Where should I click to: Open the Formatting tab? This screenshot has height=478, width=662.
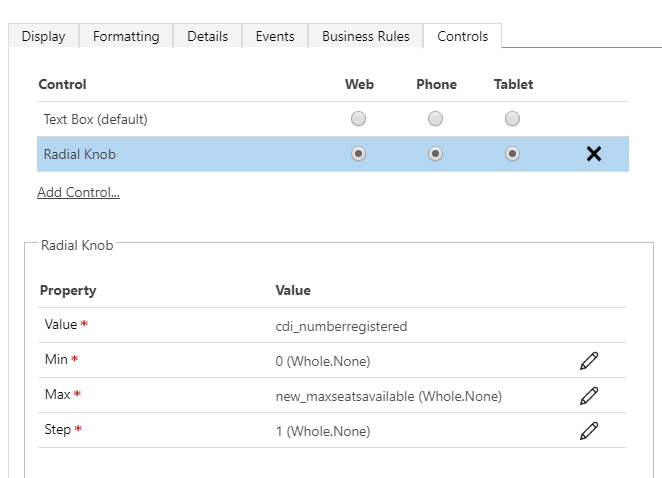[x=126, y=36]
